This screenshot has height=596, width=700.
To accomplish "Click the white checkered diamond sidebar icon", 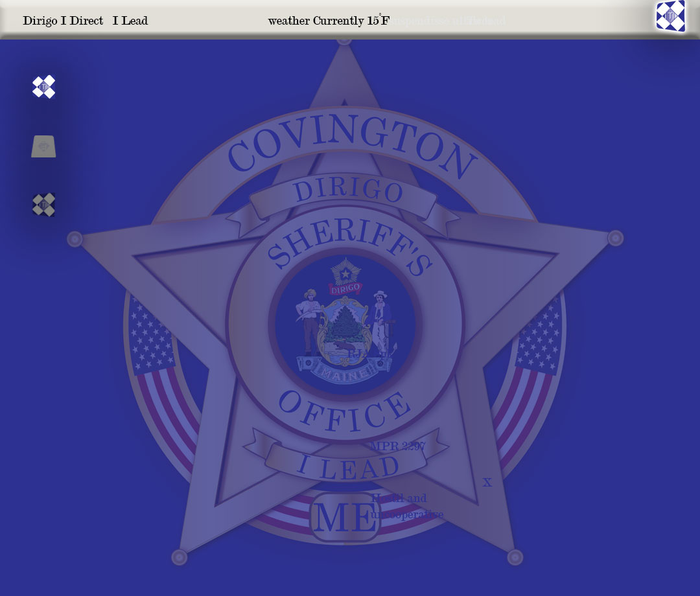I will coord(44,87).
